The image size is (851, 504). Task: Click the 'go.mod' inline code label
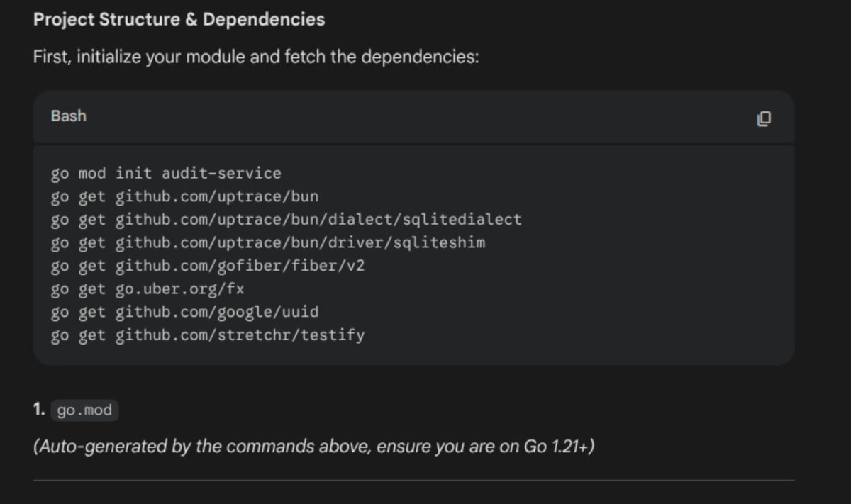(x=84, y=410)
